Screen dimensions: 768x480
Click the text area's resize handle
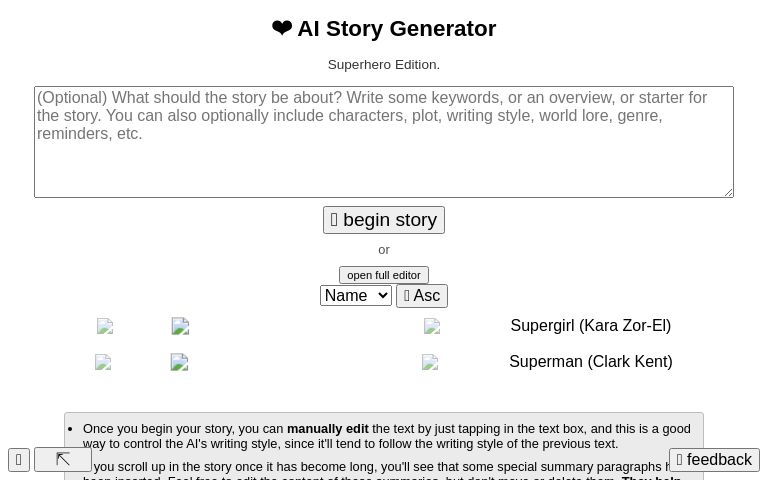[x=727, y=191]
